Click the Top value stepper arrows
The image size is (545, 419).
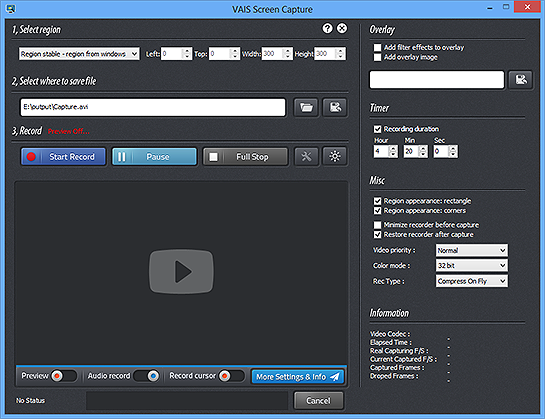[x=235, y=54]
